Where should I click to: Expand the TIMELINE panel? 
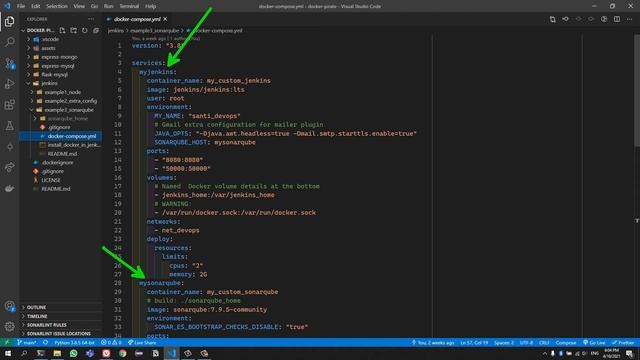click(x=60, y=316)
